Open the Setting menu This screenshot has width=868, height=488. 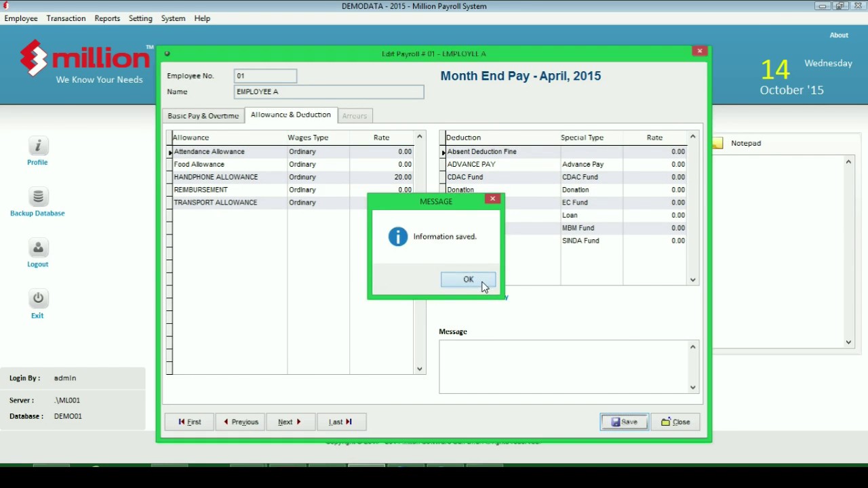140,18
